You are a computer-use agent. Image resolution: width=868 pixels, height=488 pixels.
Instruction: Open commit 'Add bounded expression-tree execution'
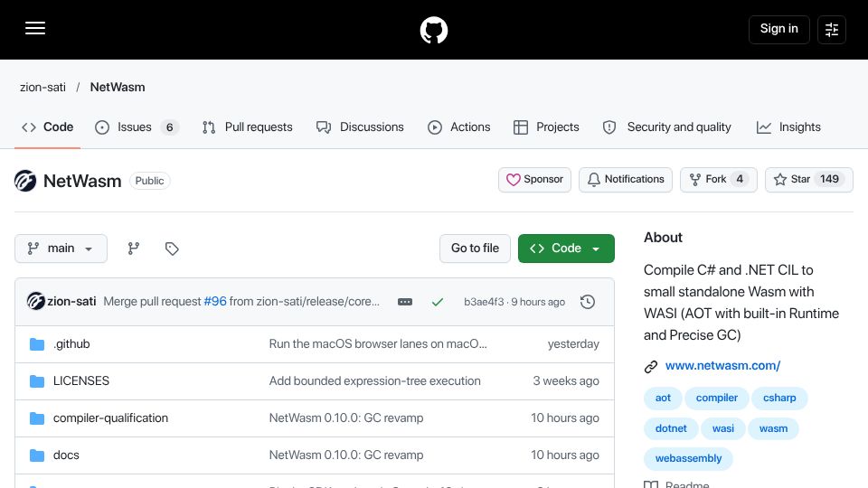coord(374,381)
